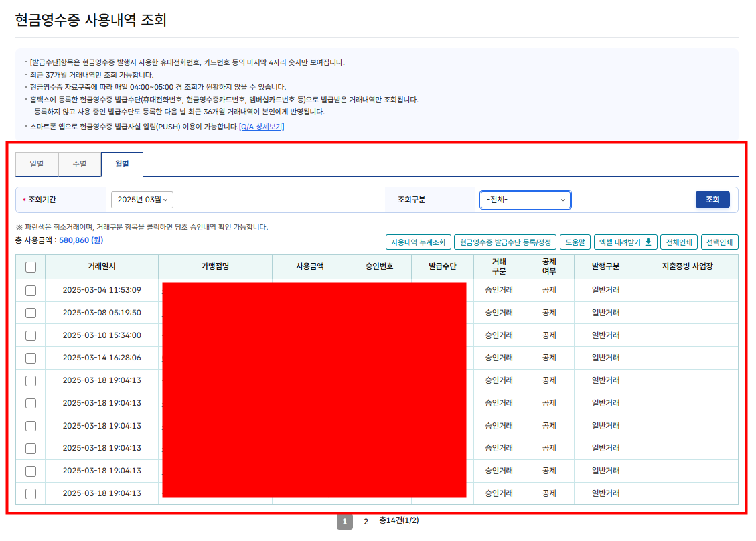Screen dimensions: 756x541
Task: Click the 발급수단 column header
Action: click(x=443, y=266)
